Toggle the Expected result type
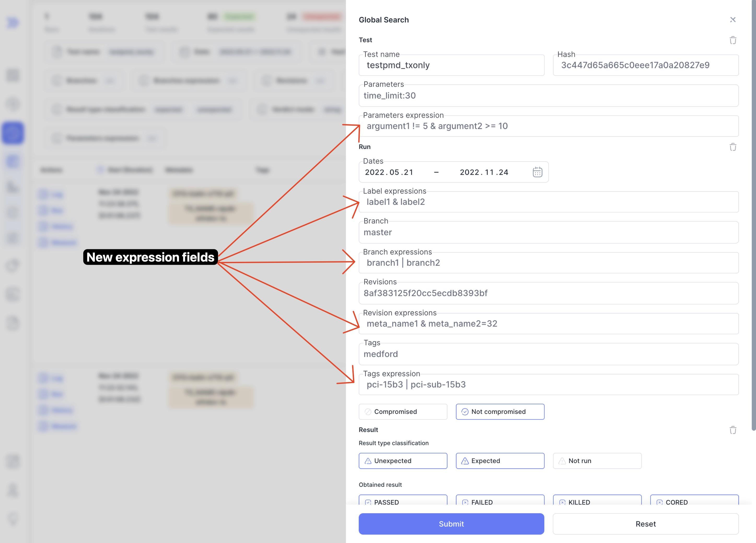The height and width of the screenshot is (543, 756). coord(500,461)
